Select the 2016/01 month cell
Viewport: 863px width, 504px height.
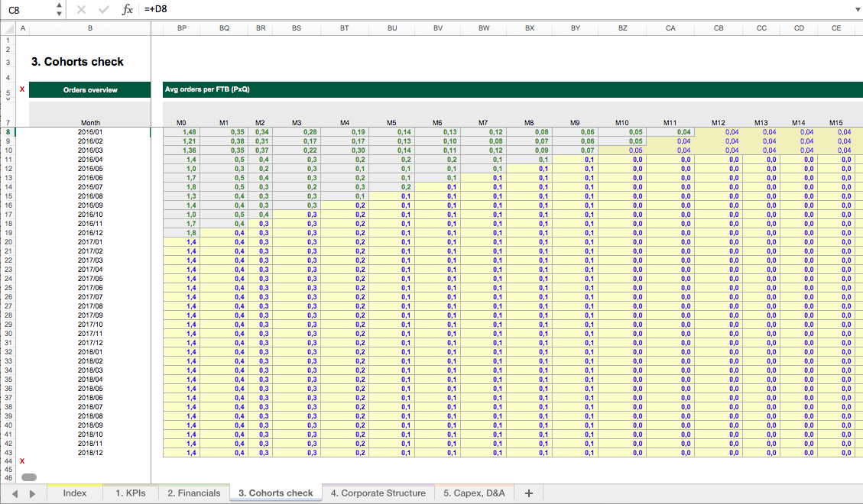coord(89,132)
